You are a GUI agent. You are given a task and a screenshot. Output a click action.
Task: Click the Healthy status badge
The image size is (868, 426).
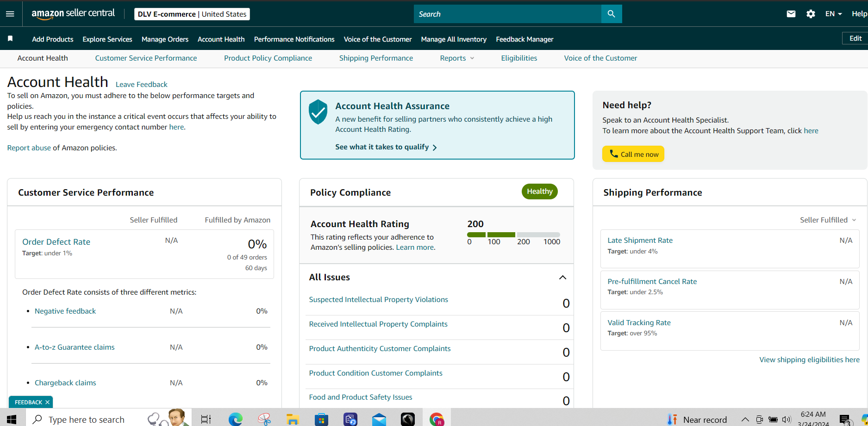tap(539, 191)
